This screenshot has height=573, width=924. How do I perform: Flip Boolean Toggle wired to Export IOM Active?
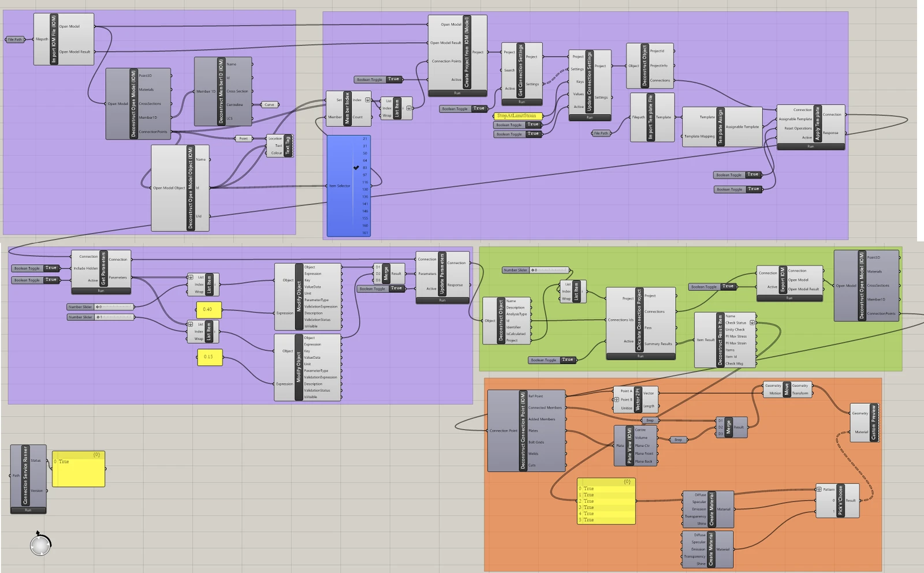[x=712, y=287]
